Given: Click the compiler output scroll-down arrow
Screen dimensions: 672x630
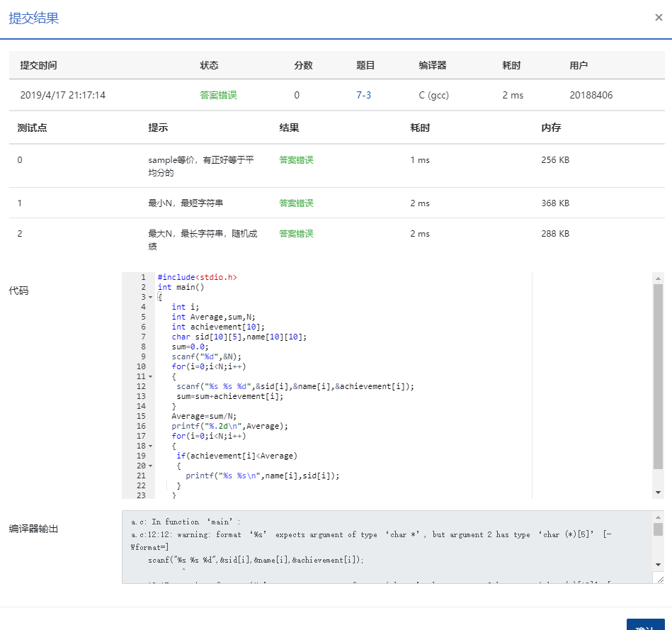Looking at the screenshot, I should pyautogui.click(x=658, y=564).
